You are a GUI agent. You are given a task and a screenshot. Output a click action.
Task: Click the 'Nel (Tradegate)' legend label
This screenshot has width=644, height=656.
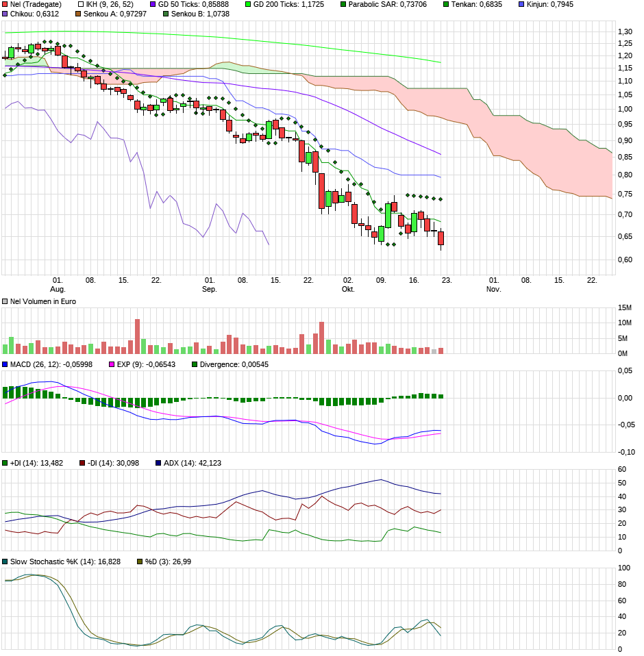coord(36,5)
